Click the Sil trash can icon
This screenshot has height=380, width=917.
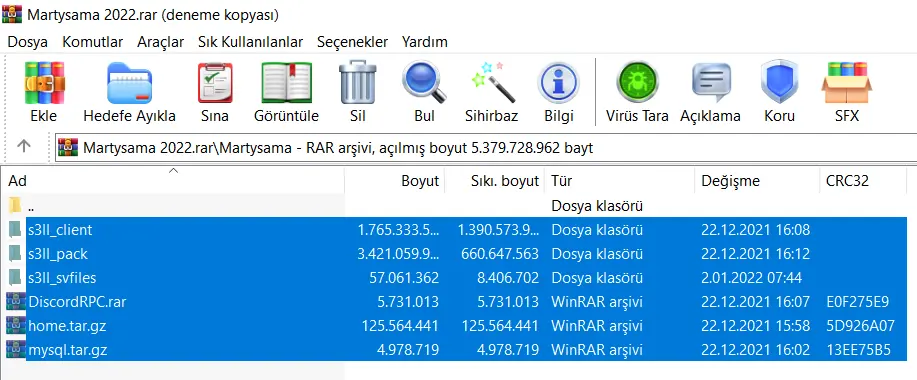click(357, 84)
